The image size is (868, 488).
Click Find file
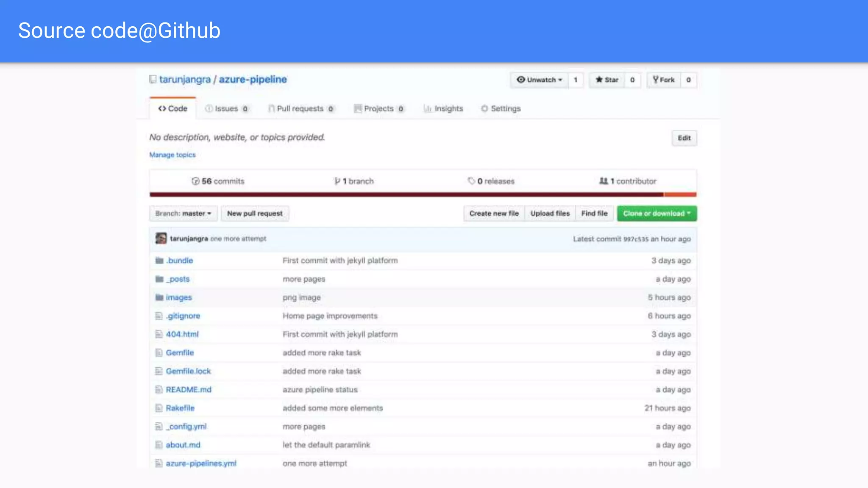(594, 213)
